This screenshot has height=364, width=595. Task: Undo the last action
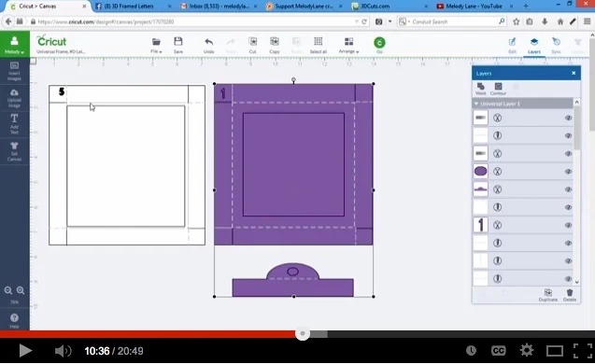coord(208,45)
